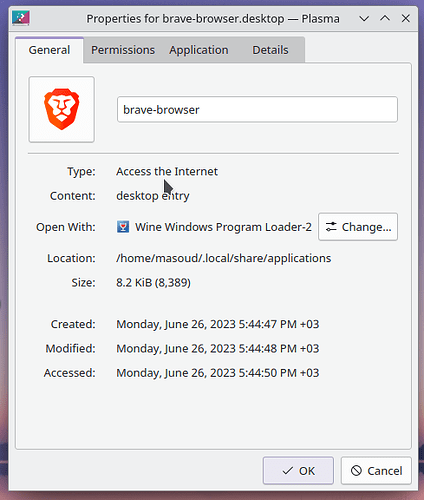
Task: Click the dialog title bar text
Action: [x=213, y=19]
